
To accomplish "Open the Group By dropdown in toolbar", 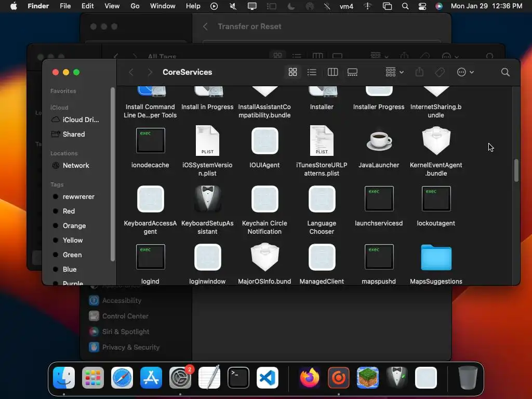I will click(395, 72).
